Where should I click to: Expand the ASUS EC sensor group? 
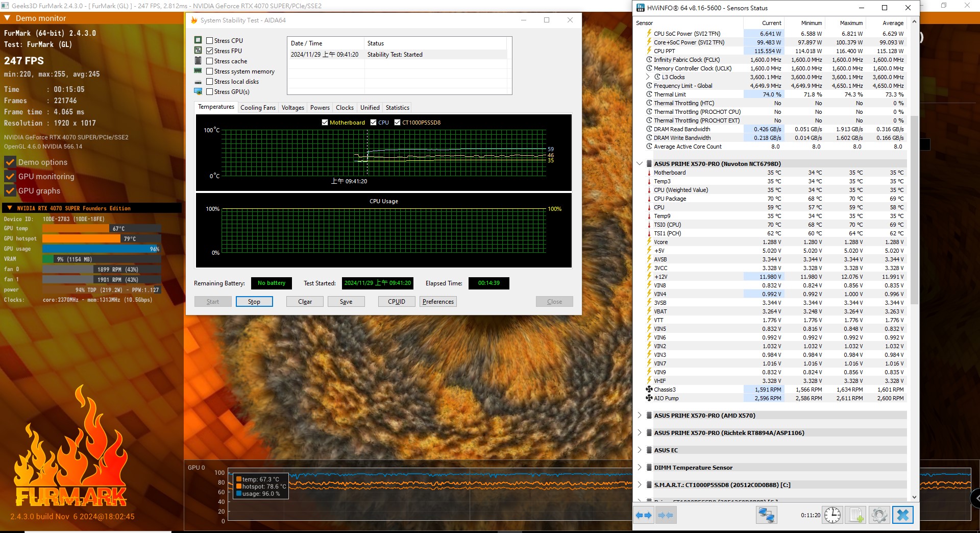tap(640, 450)
